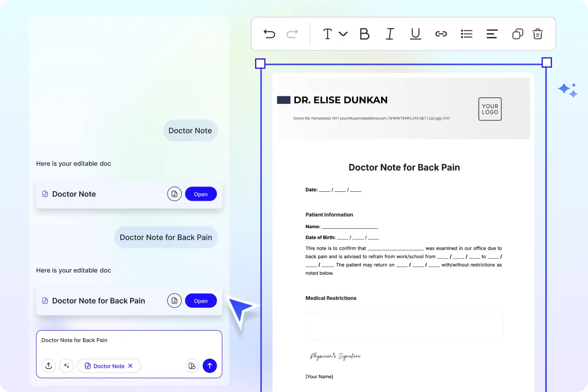Viewport: 588px width, 392px height.
Task: Open text alignment options
Action: [492, 34]
